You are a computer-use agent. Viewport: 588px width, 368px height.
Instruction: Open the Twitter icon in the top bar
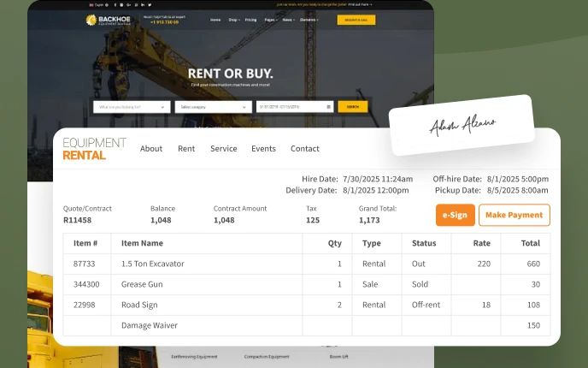tap(150, 5)
